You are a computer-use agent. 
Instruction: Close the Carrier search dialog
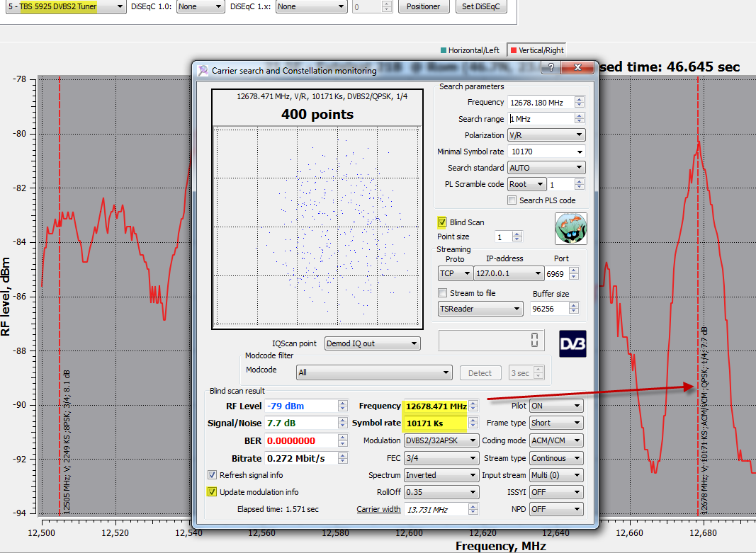(x=577, y=67)
